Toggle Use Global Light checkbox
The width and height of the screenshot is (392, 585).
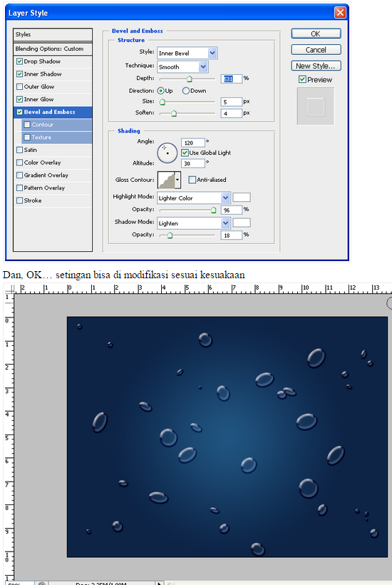(185, 153)
